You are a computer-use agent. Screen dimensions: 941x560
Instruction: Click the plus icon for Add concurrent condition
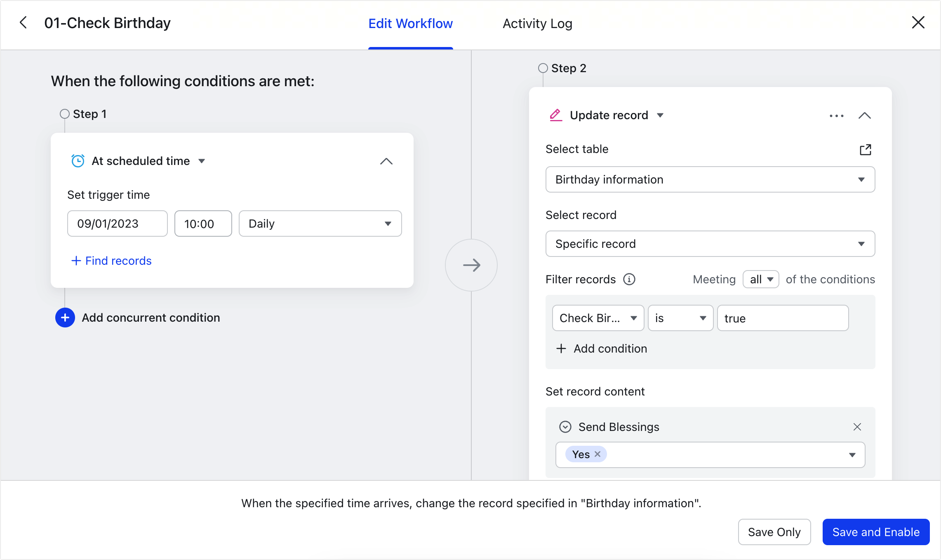coord(65,318)
